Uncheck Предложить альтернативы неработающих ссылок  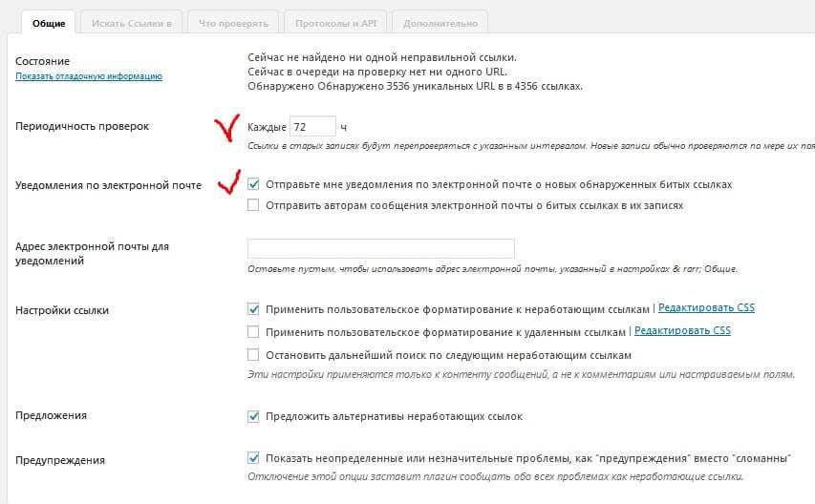pyautogui.click(x=253, y=416)
